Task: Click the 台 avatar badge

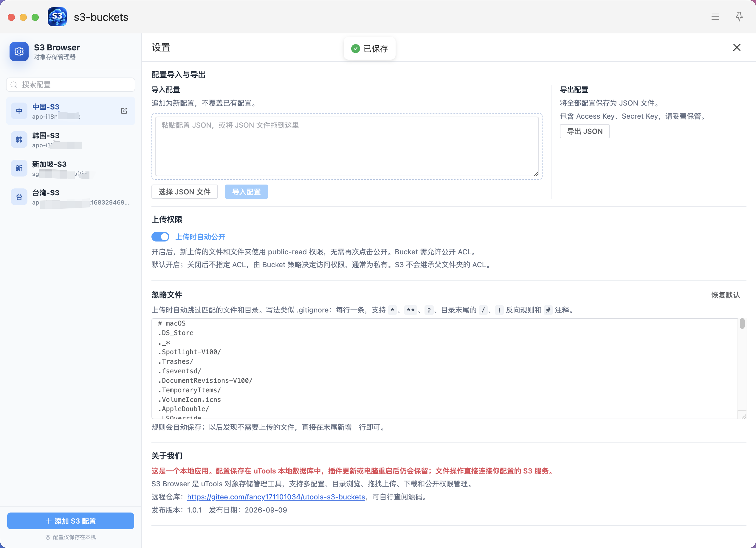Action: click(x=19, y=197)
